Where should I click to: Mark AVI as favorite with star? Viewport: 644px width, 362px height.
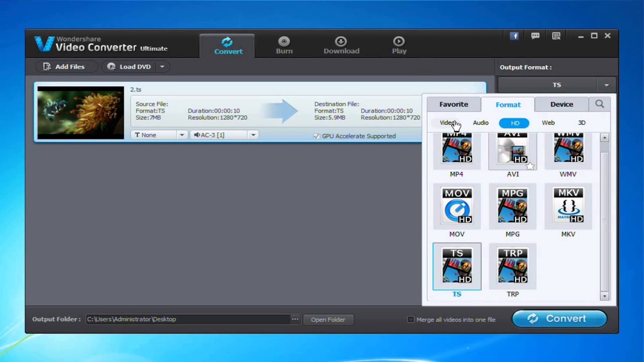pos(530,166)
